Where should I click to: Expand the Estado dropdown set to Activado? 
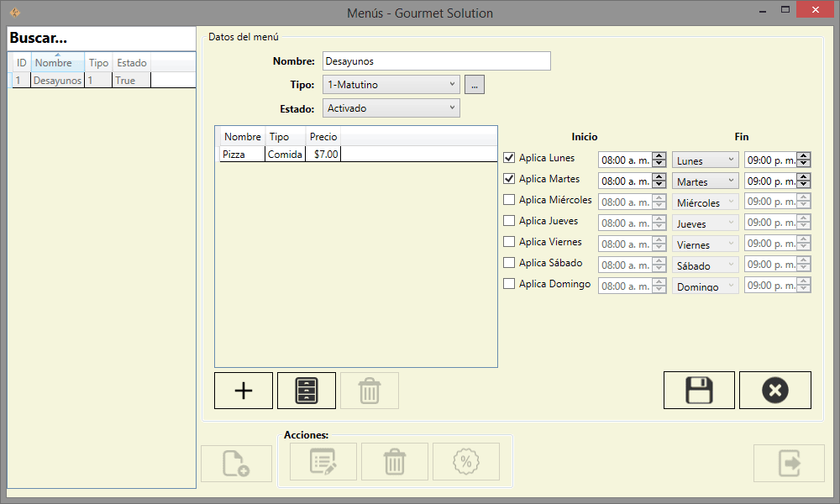coord(391,108)
